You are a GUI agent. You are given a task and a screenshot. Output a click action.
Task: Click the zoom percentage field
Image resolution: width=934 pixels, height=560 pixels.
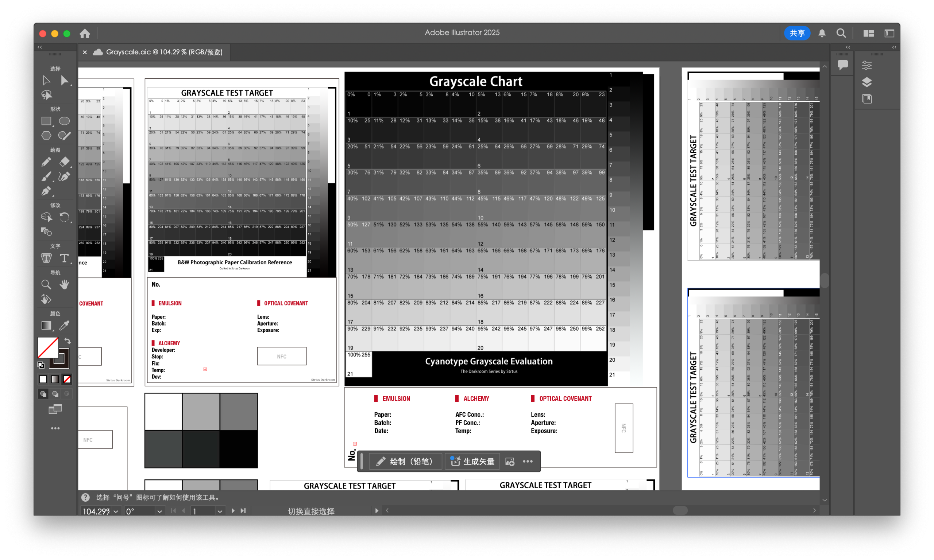(x=96, y=511)
